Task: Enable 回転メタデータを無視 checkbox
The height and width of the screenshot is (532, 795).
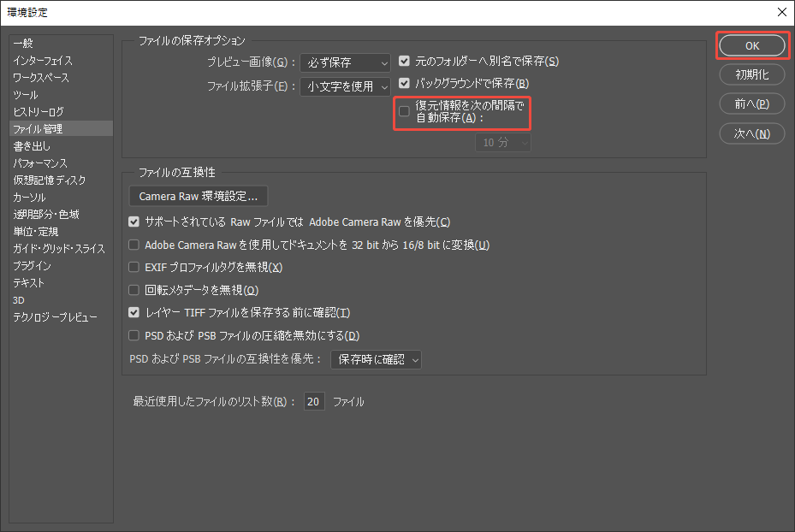Action: pyautogui.click(x=134, y=290)
